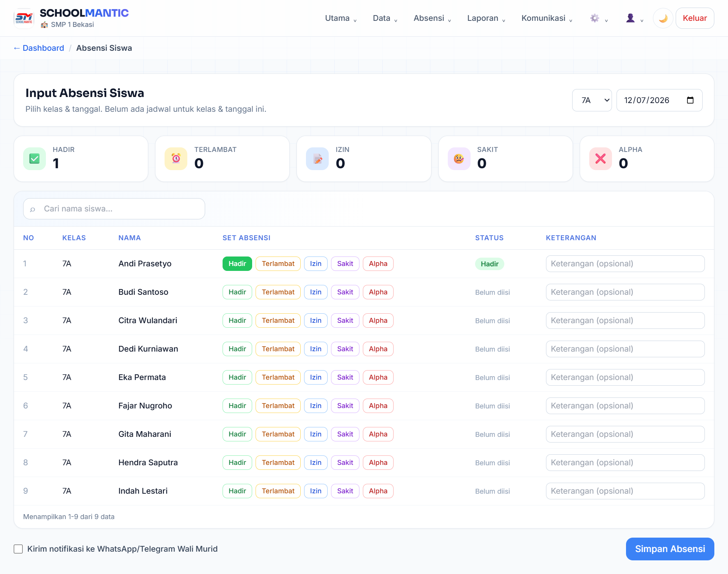Enable WhatsApp/Telegram notification checkbox

pos(18,549)
